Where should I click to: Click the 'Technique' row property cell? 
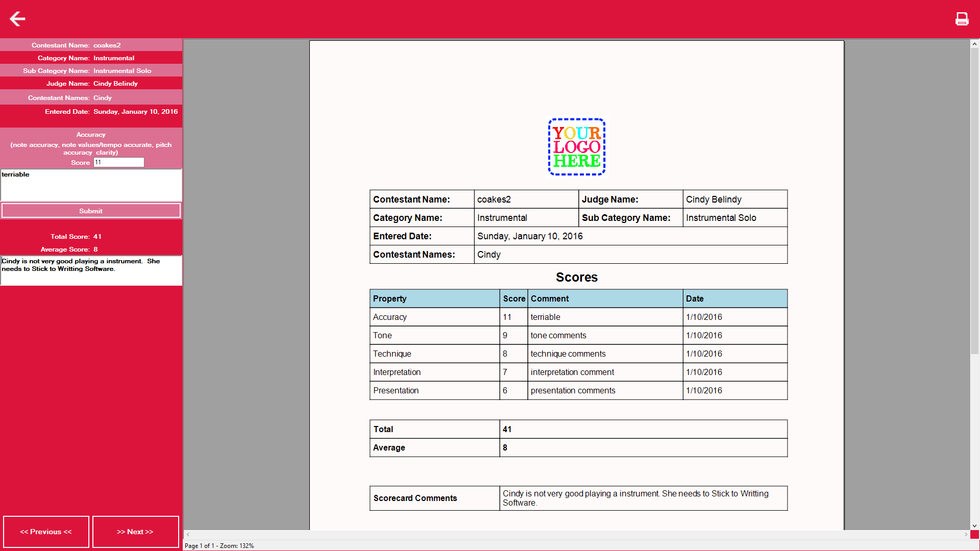coord(434,354)
